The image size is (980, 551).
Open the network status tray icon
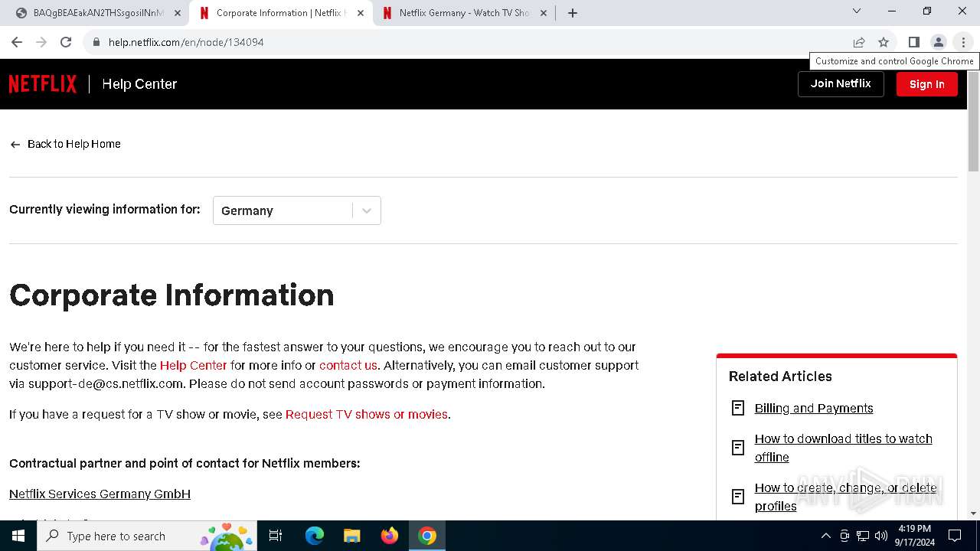click(863, 536)
